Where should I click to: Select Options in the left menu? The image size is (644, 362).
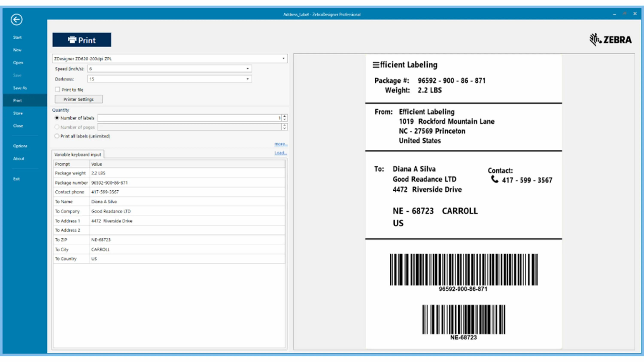20,146
